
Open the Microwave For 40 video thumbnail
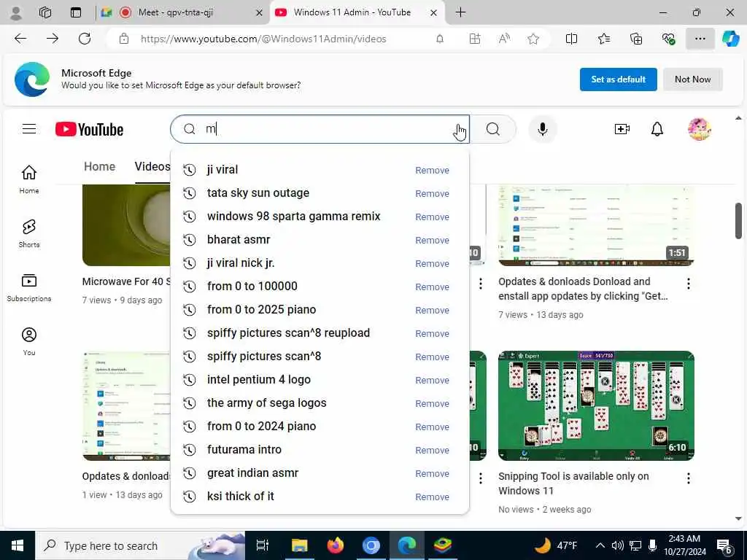pyautogui.click(x=126, y=225)
